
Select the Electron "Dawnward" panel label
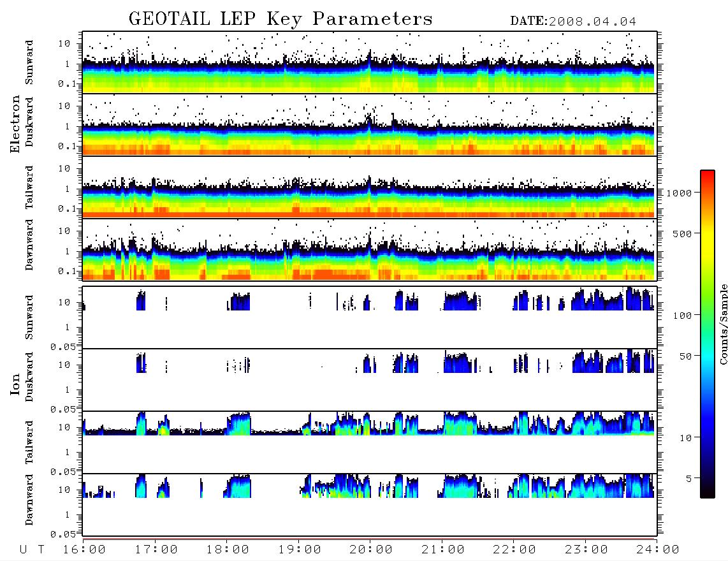pos(30,245)
